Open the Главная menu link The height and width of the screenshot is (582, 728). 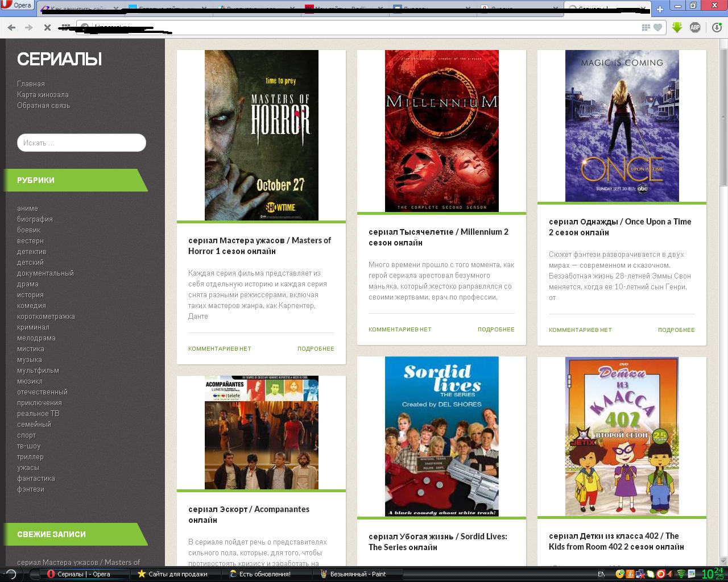click(x=31, y=84)
